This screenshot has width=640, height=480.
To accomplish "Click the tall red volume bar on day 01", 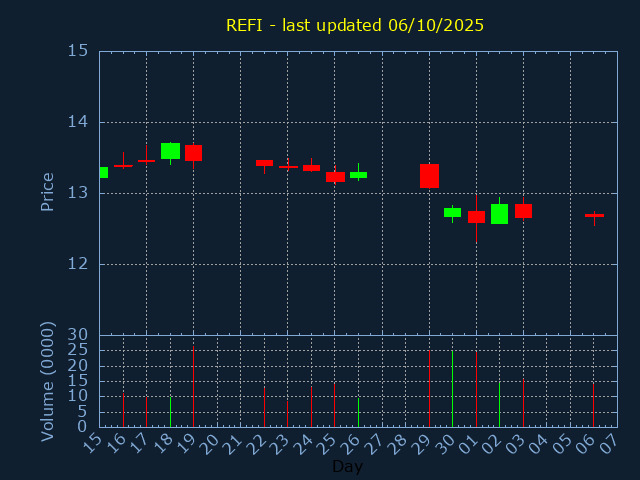I will [x=476, y=388].
